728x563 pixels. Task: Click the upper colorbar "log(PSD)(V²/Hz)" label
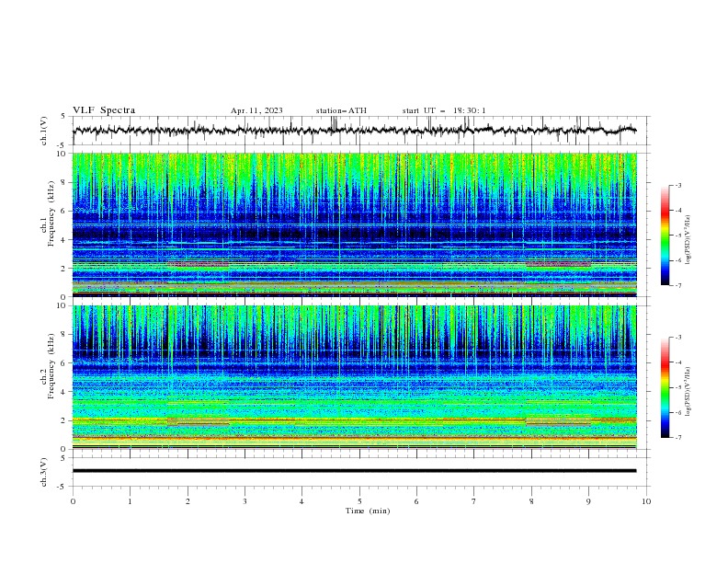coord(688,240)
